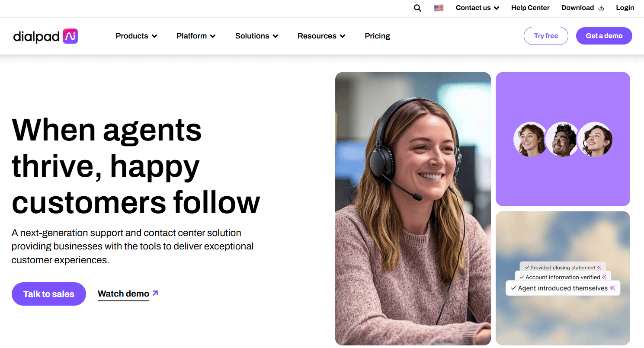Expand the Platform dropdown
The image size is (644, 348).
[x=195, y=36]
